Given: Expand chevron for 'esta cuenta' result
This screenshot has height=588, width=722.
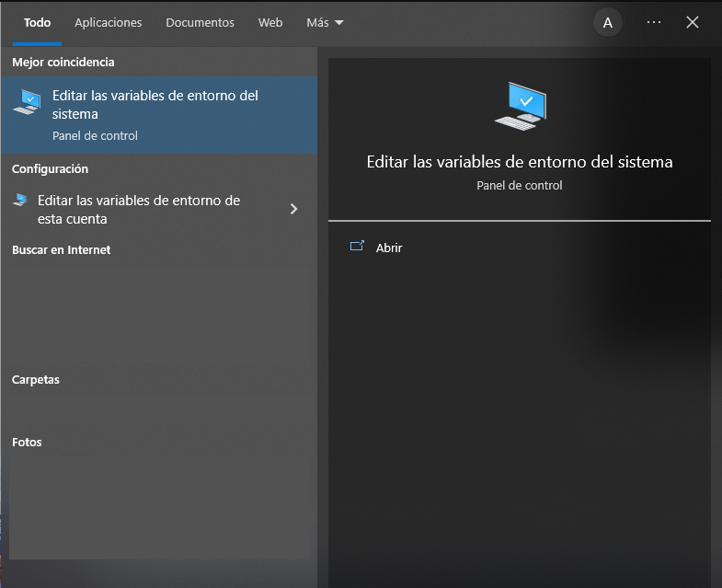Looking at the screenshot, I should pyautogui.click(x=293, y=209).
